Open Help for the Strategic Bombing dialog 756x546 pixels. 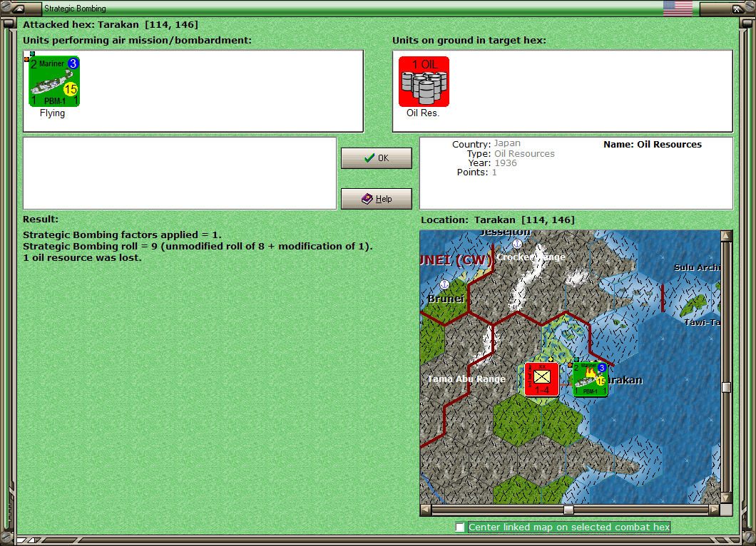coord(376,198)
